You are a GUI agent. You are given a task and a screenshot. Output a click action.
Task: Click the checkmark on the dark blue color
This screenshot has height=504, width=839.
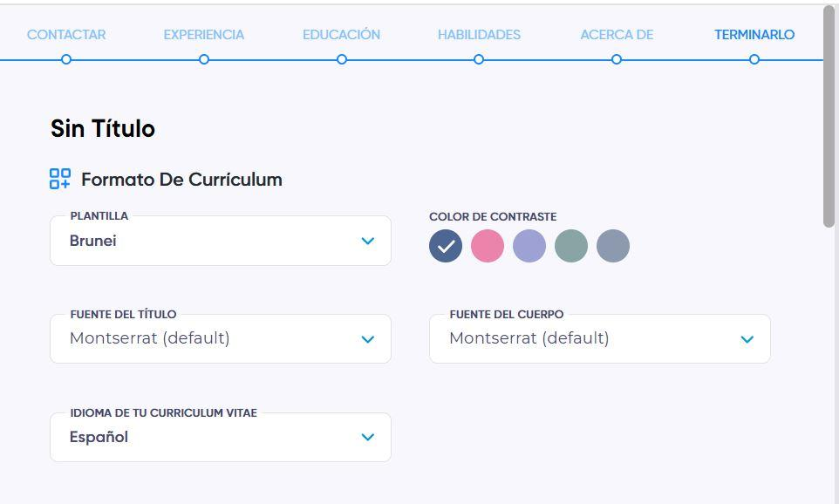click(446, 246)
